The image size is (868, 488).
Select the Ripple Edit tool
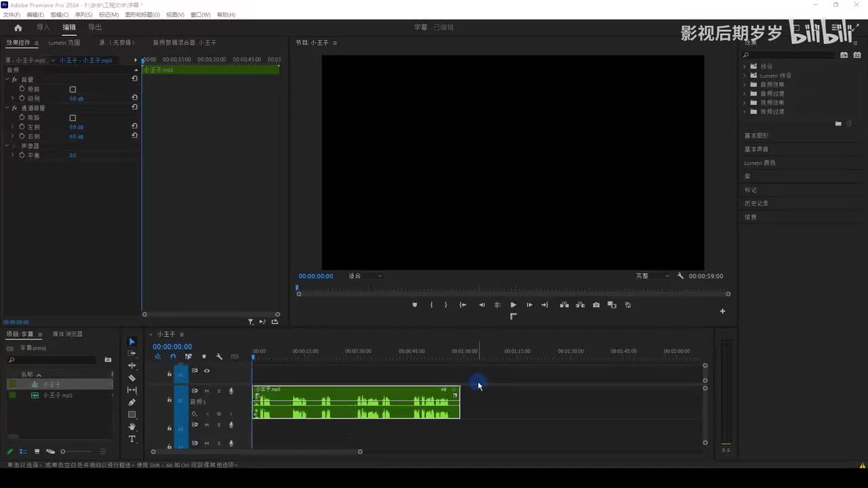(x=132, y=366)
